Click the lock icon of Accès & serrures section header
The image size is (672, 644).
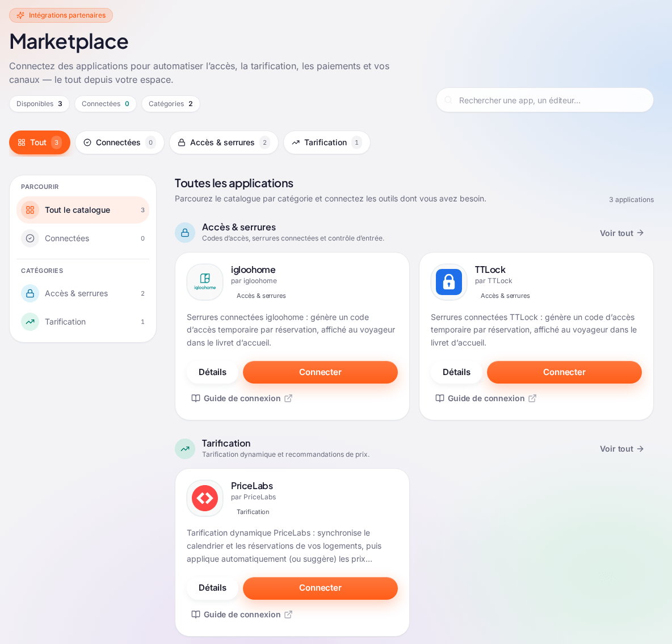[x=185, y=233]
